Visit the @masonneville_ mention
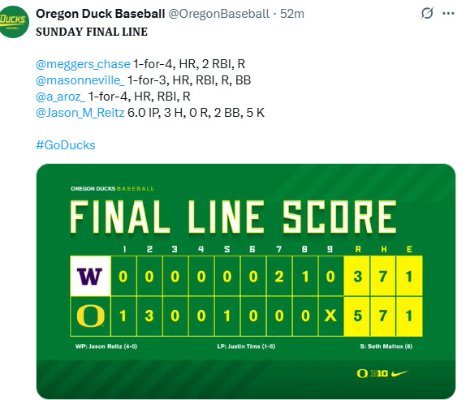The image size is (466, 400). (80, 80)
